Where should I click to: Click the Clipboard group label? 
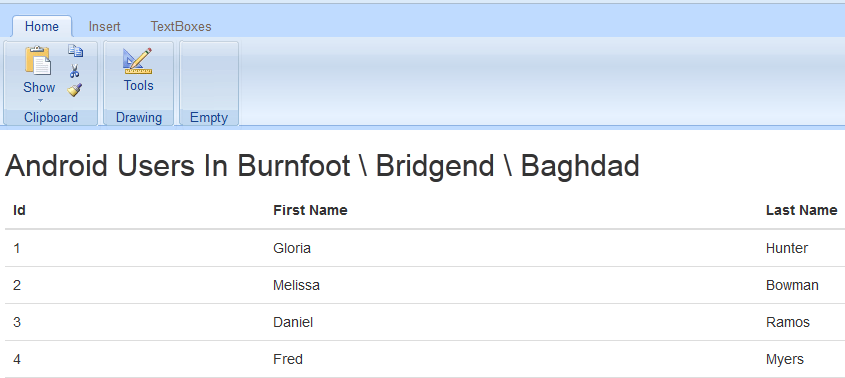pos(51,118)
